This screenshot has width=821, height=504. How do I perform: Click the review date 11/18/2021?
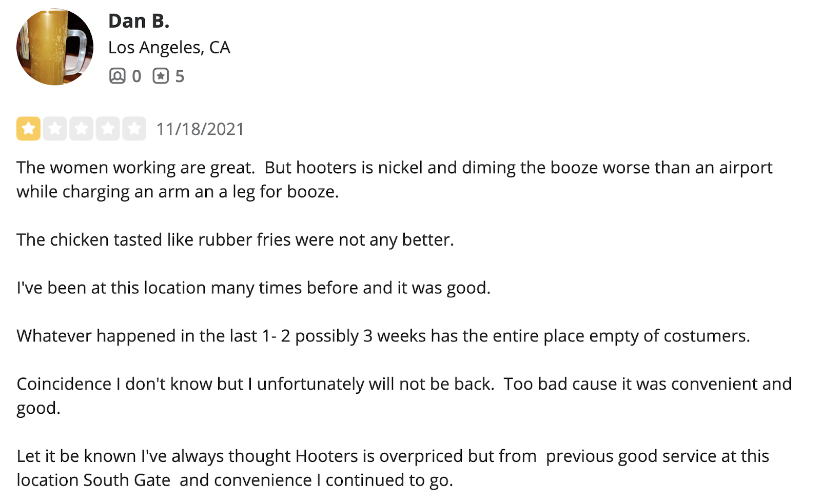(200, 129)
